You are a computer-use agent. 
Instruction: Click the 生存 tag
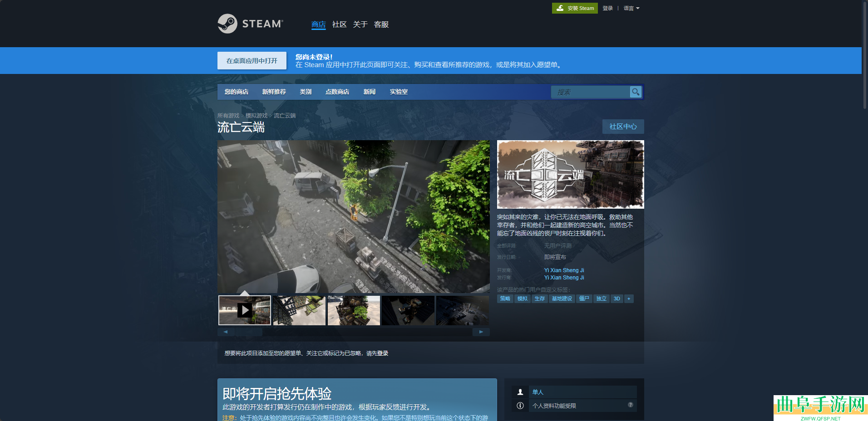tap(540, 299)
